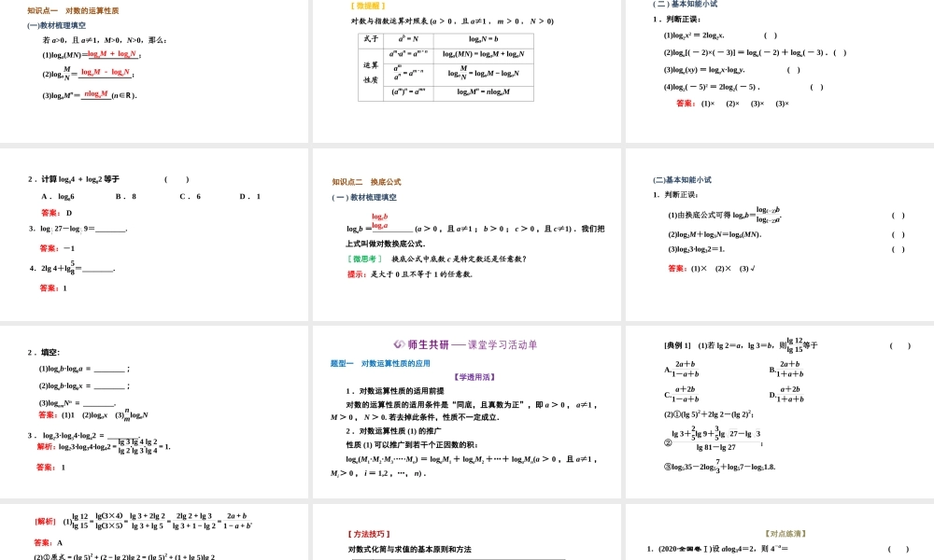Screen dimensions: 934x560
Task: Click the table cell 运算性质
Action: (x=371, y=73)
